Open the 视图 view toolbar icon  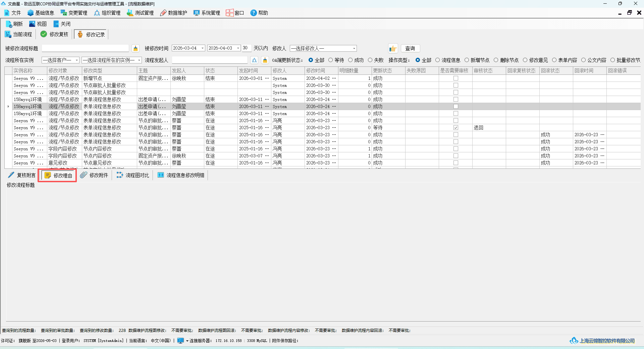coord(32,24)
